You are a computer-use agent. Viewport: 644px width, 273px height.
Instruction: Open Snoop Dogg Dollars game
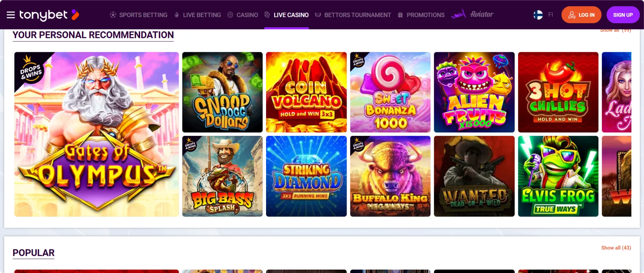click(x=222, y=92)
